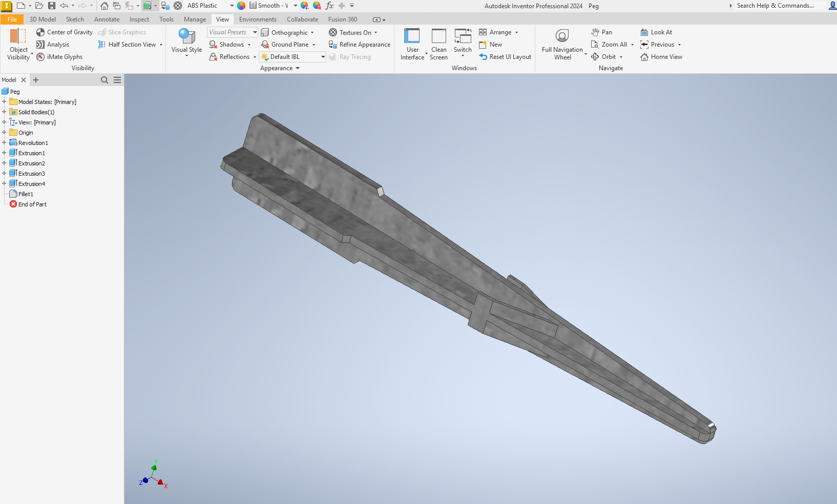Open the Clean Screen mode

[438, 44]
